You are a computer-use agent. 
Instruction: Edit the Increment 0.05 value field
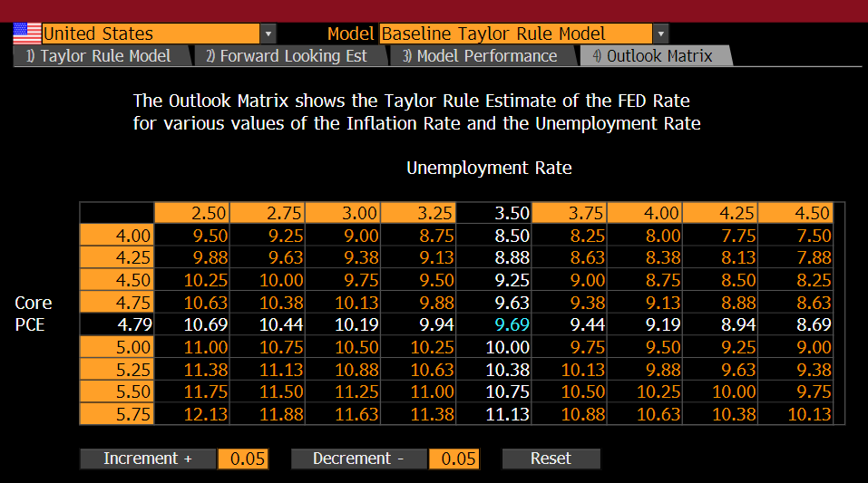[x=244, y=459]
